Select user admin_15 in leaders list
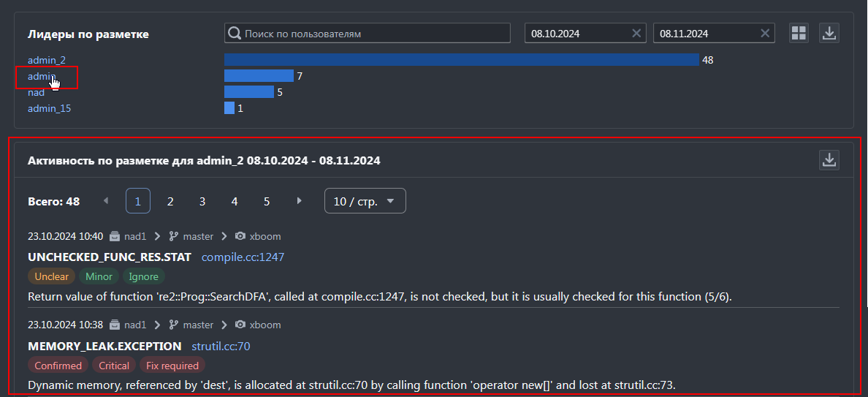The height and width of the screenshot is (397, 868). [49, 108]
